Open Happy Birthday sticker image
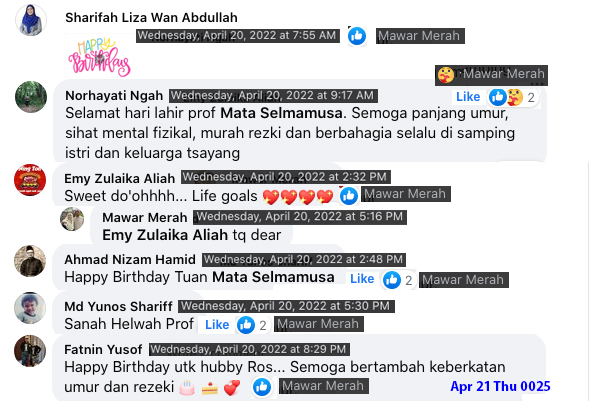The image size is (589, 408). click(x=99, y=57)
